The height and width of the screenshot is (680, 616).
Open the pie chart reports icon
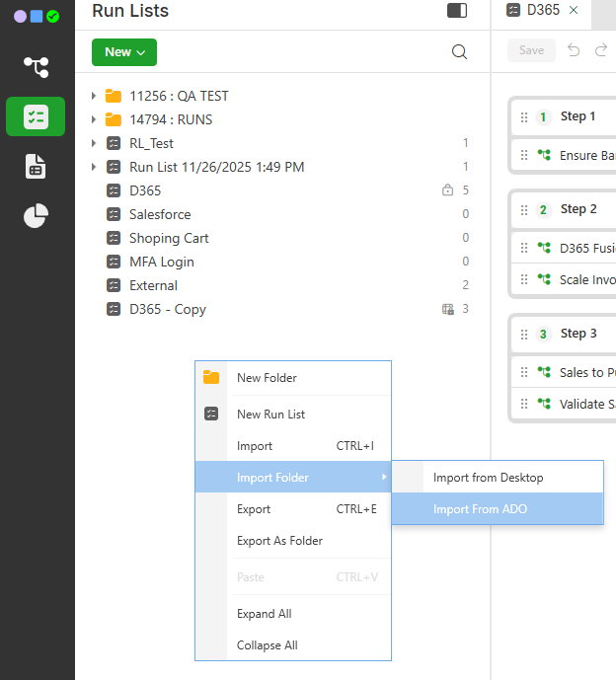37,215
